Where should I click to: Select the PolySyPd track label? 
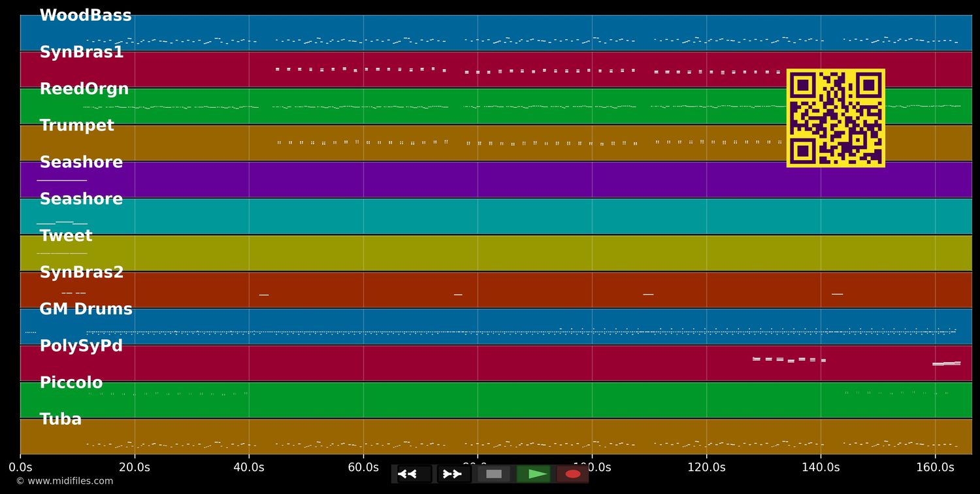tap(81, 346)
